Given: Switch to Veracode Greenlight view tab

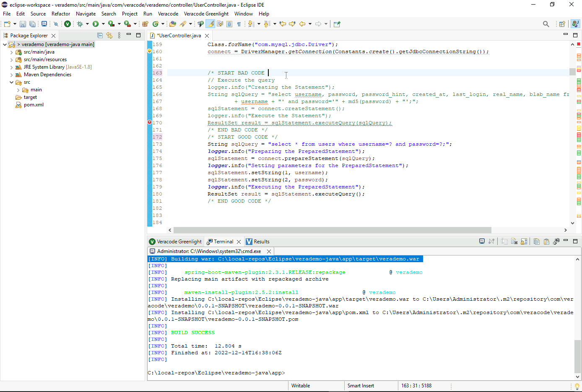Looking at the screenshot, I should click(x=175, y=242).
